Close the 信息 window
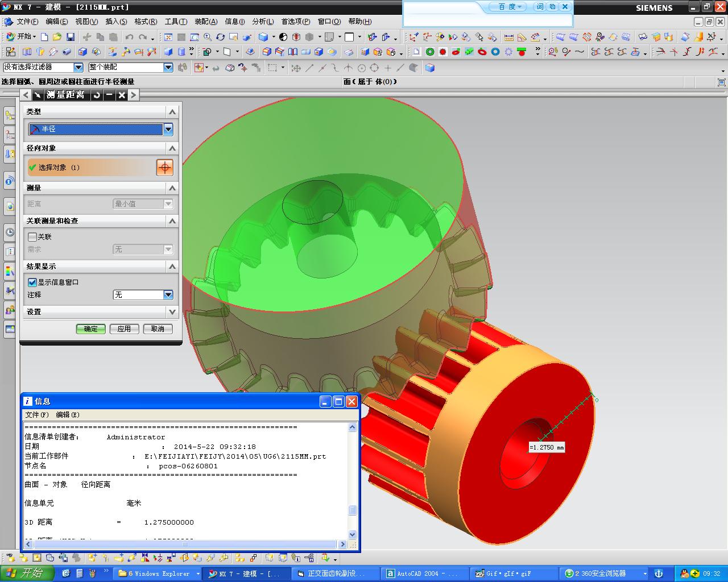728x582 pixels. 351,402
